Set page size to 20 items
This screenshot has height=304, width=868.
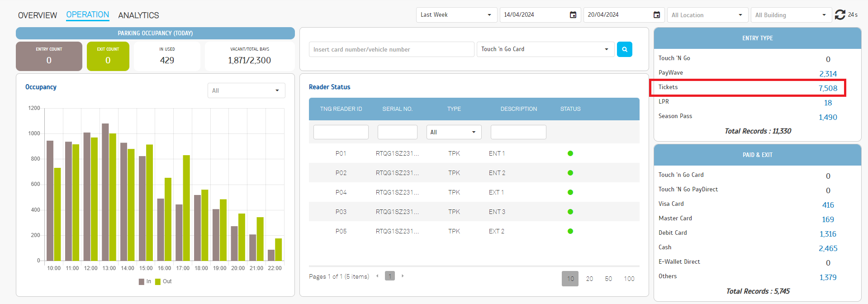point(589,279)
